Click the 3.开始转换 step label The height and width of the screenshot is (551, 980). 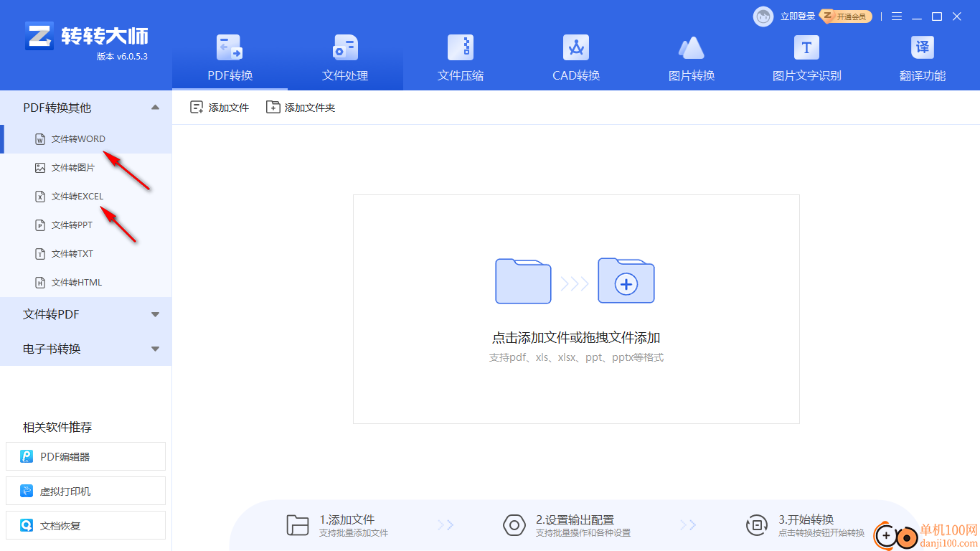(x=806, y=519)
